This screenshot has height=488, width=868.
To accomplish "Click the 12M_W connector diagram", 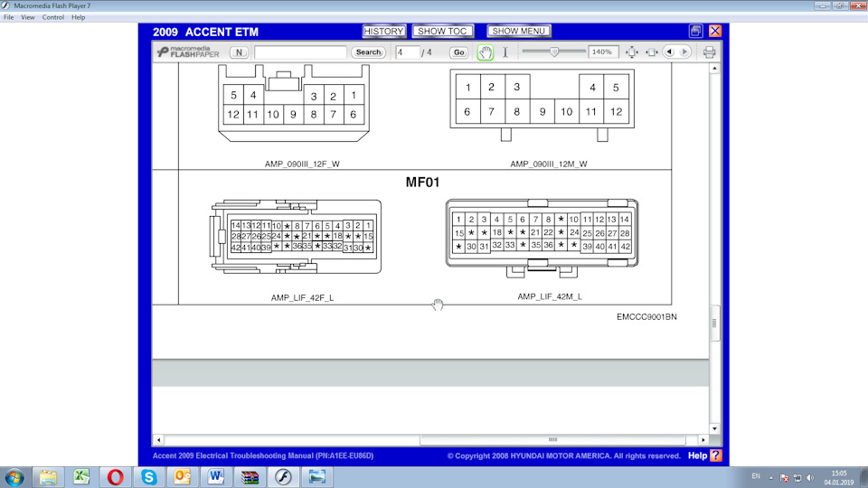I will pyautogui.click(x=542, y=104).
